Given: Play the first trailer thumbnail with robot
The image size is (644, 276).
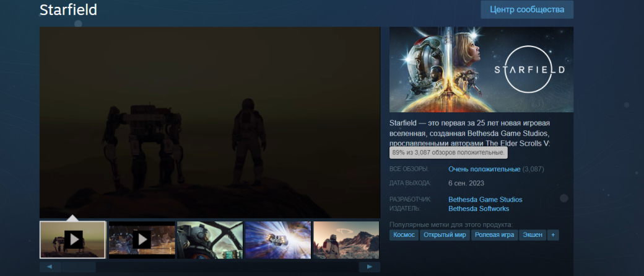Looking at the screenshot, I should 72,240.
